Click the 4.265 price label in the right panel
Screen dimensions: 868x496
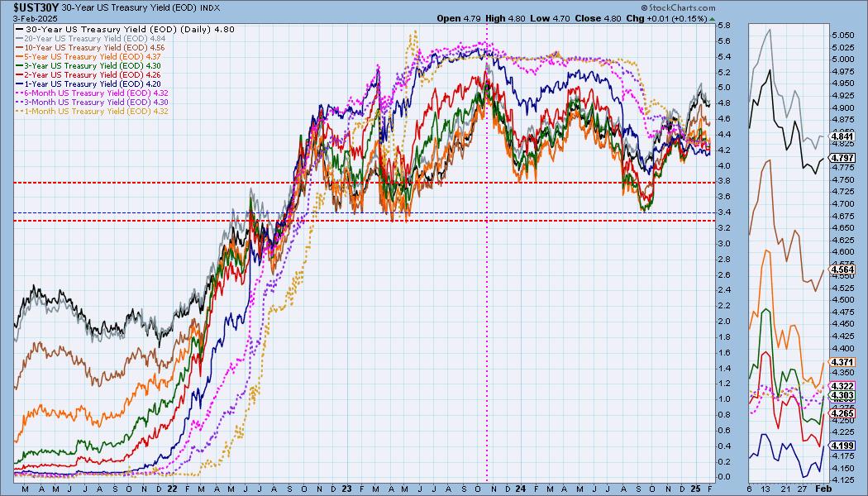click(842, 413)
